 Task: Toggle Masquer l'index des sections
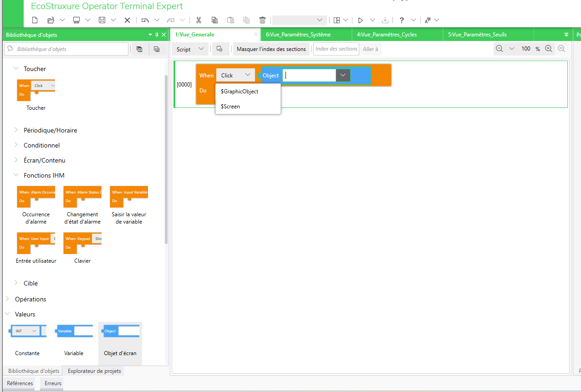[271, 49]
